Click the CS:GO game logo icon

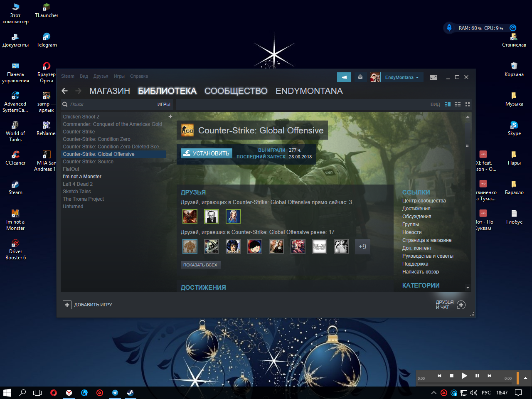click(187, 131)
